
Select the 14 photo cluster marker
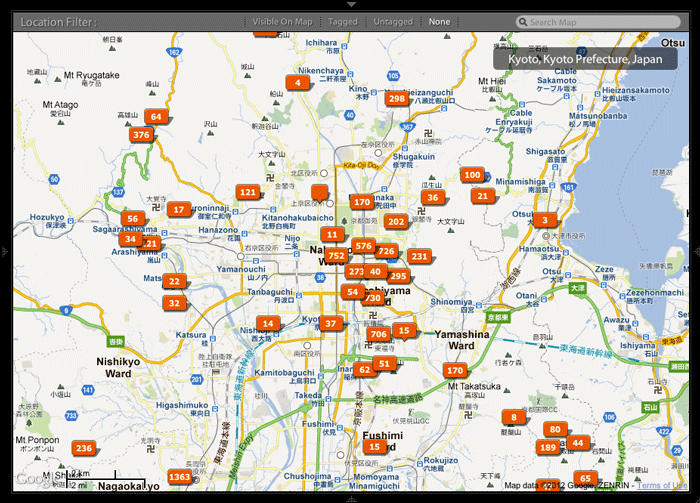tap(268, 324)
